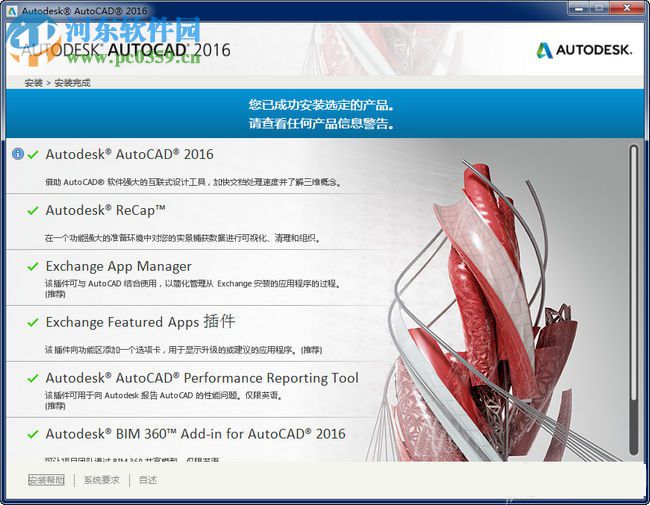Close the AutoCAD 2016 installer window
The image size is (650, 505).
[x=627, y=8]
